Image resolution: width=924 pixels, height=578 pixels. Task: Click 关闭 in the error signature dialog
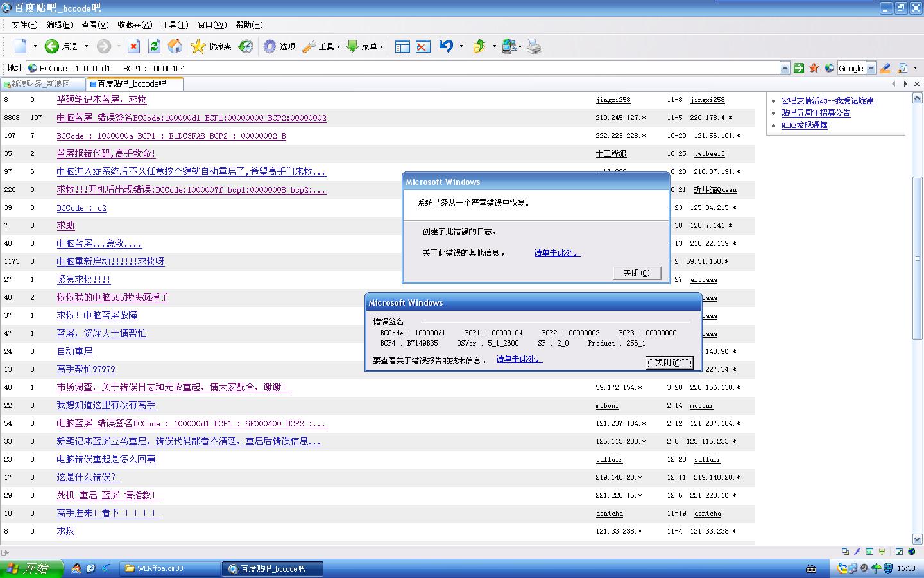(x=669, y=363)
